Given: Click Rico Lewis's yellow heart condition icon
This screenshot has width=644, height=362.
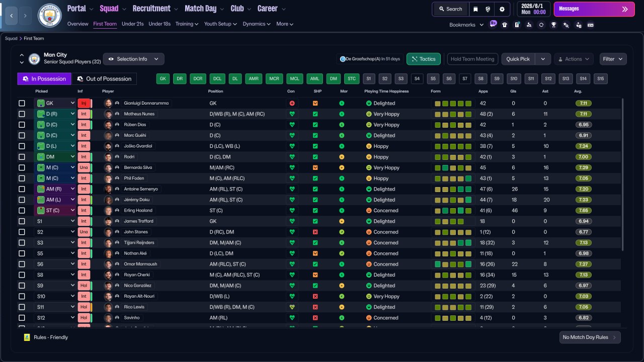Looking at the screenshot, I should pos(292,307).
